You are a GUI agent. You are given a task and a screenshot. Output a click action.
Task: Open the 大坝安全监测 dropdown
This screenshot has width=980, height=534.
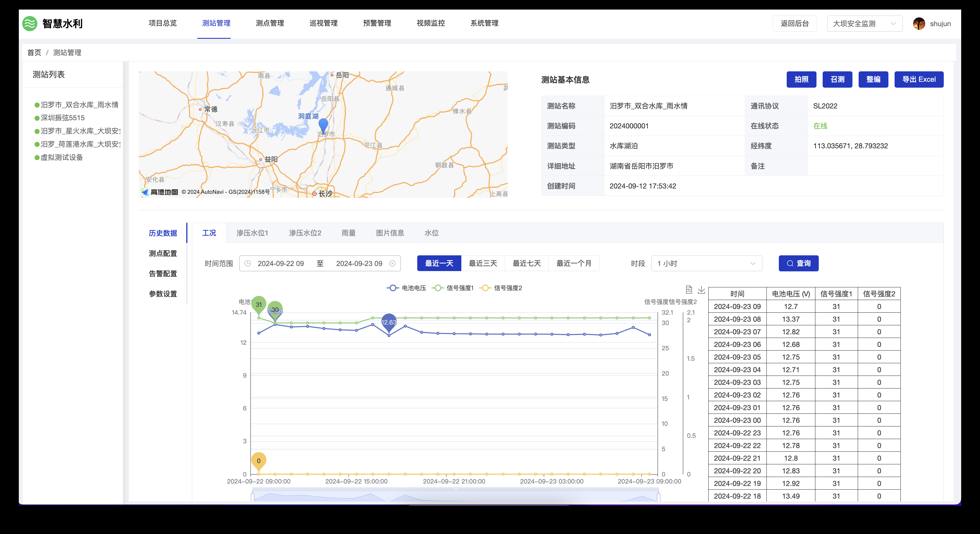864,24
